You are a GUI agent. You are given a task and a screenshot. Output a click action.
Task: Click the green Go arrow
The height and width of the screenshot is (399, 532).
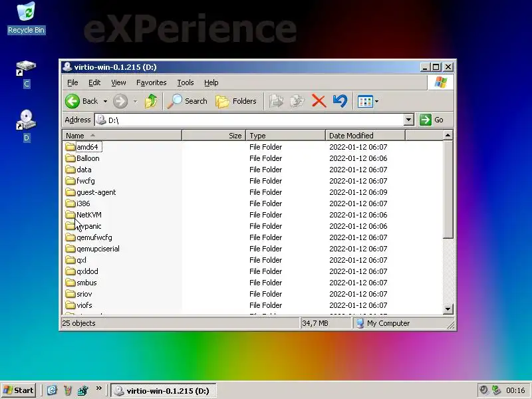426,120
